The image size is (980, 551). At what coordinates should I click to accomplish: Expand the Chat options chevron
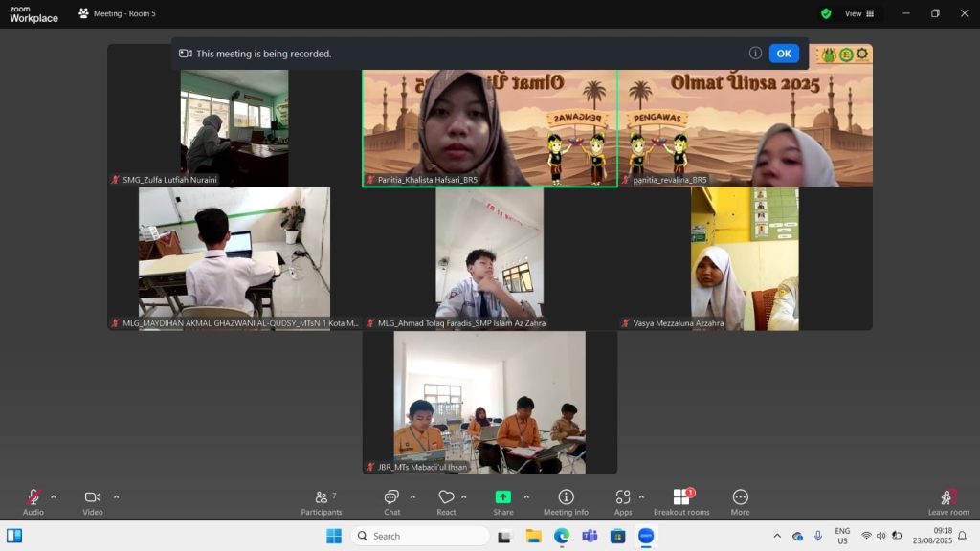[x=412, y=496]
